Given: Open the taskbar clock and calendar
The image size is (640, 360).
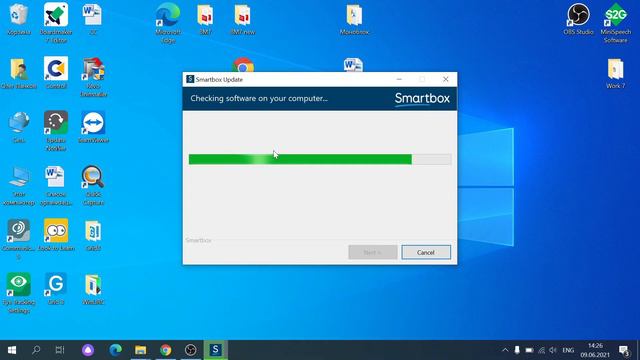Looking at the screenshot, I should tap(595, 350).
